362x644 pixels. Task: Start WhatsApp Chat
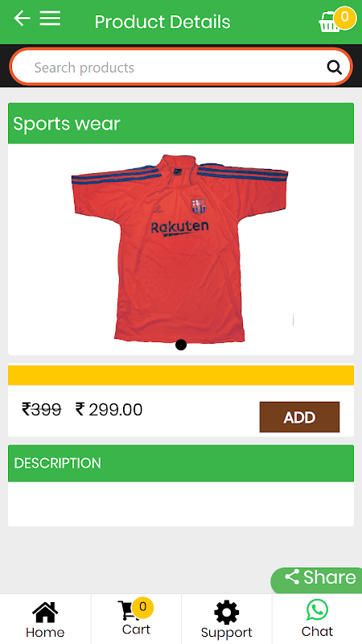coord(317,610)
